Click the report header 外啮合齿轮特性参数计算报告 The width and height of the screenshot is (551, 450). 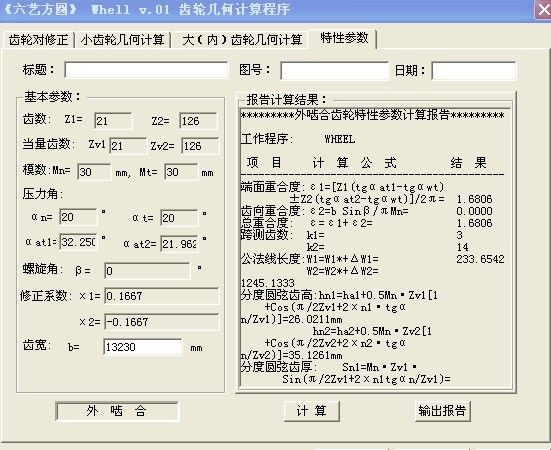coord(372,115)
